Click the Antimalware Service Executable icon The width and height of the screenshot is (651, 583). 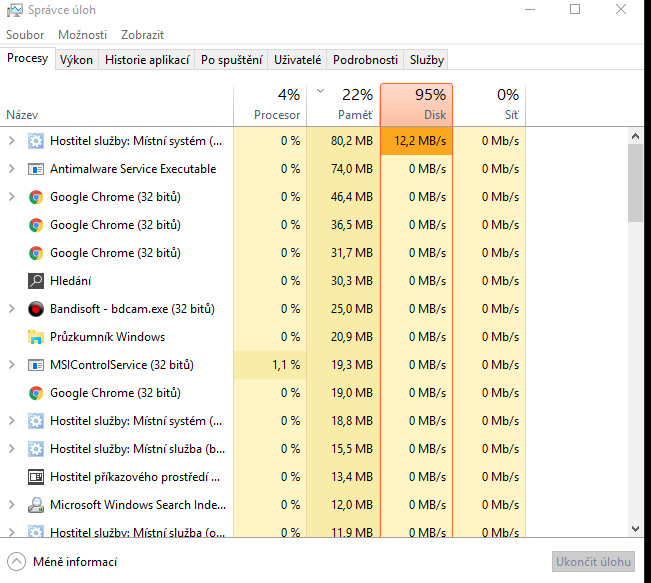36,169
